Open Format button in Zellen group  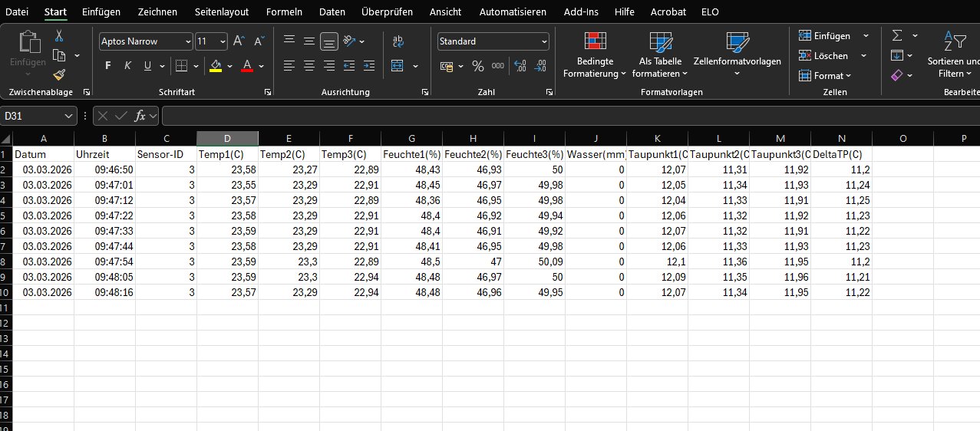pos(826,75)
